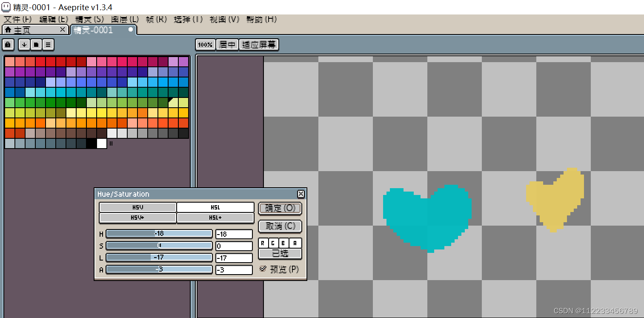The image size is (644, 318).
Task: Click the L value field showing -17
Action: tap(234, 258)
